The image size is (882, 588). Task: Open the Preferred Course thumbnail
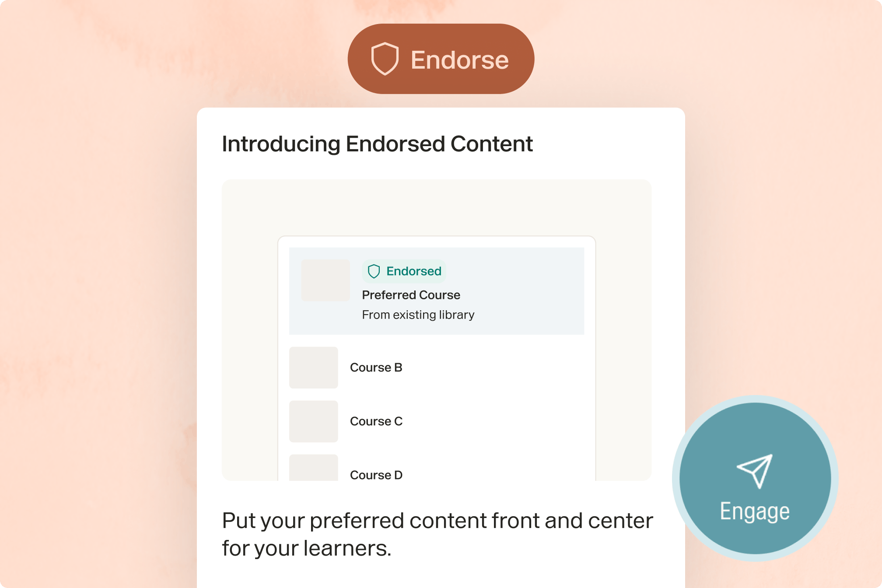pyautogui.click(x=325, y=280)
